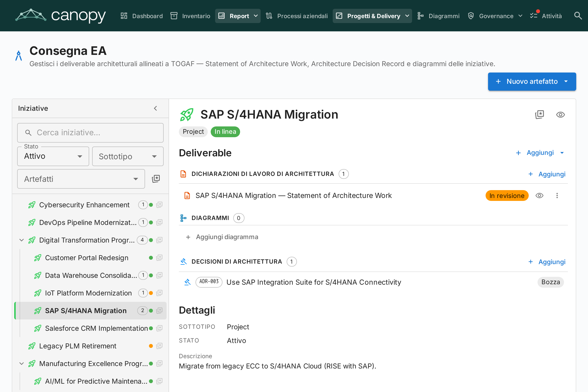588x392 pixels.
Task: Open artifacts icon for Salesforce CRM Implementation row
Action: click(x=159, y=328)
